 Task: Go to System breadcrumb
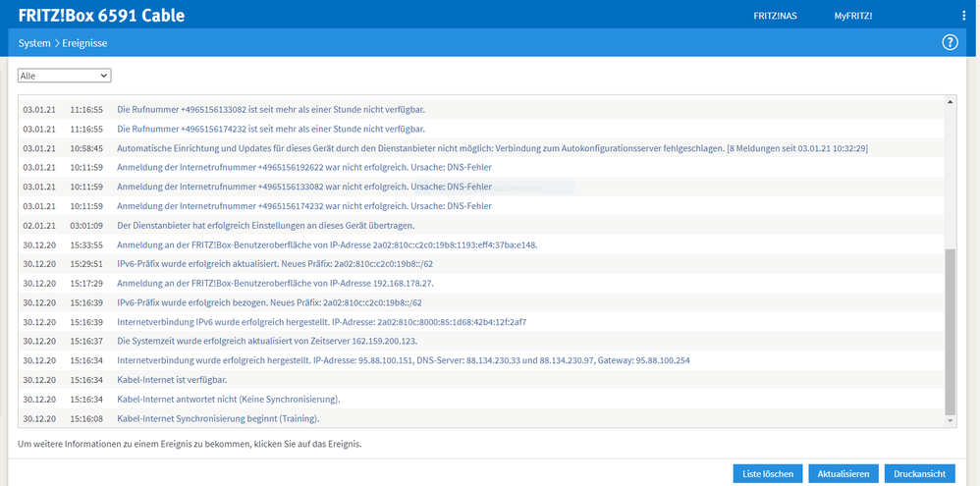point(33,43)
